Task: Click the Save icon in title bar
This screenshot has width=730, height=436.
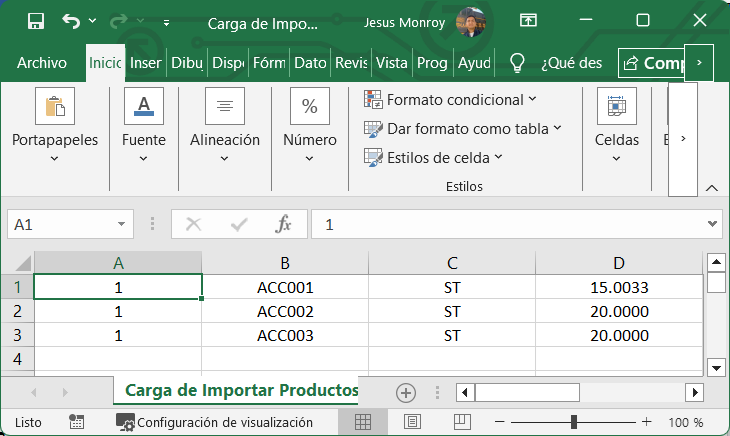Action: point(35,21)
